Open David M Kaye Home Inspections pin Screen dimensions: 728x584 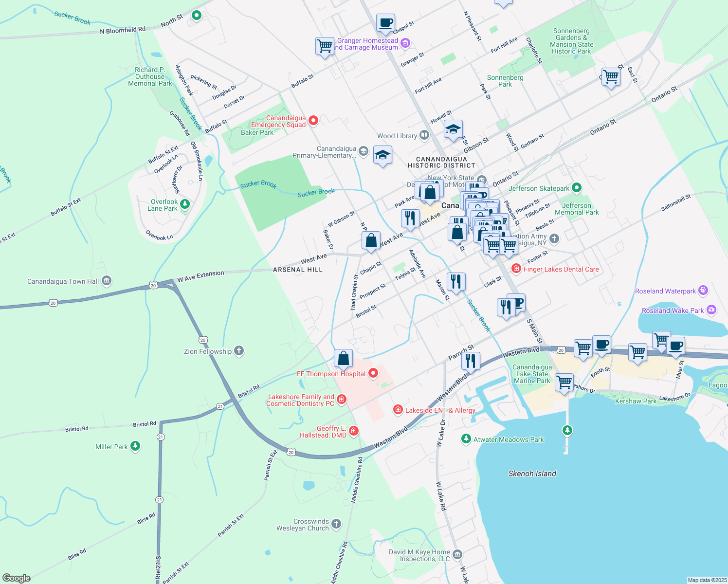pyautogui.click(x=457, y=555)
